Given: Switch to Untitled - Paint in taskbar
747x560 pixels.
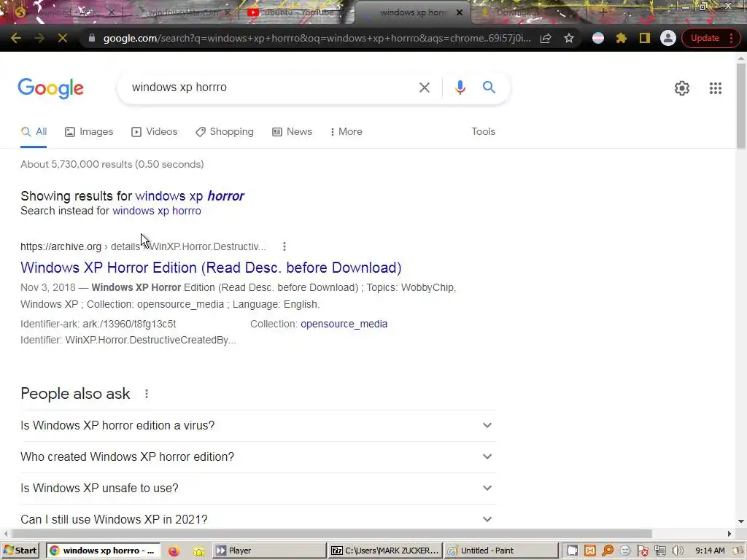Looking at the screenshot, I should coord(500,551).
